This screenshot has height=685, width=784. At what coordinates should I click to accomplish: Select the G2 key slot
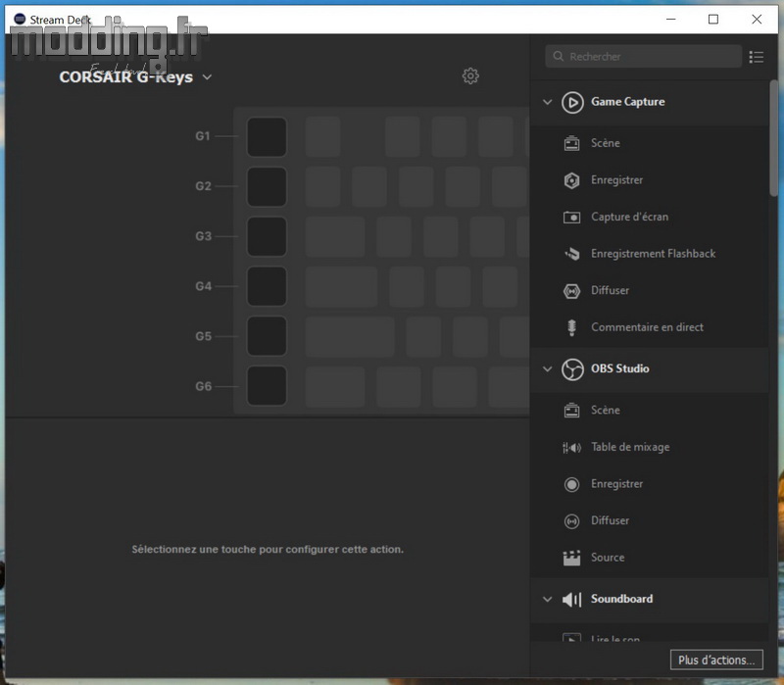click(267, 186)
